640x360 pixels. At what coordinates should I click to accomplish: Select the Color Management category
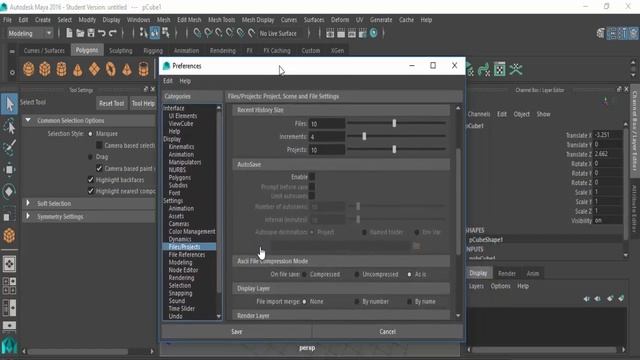click(192, 231)
